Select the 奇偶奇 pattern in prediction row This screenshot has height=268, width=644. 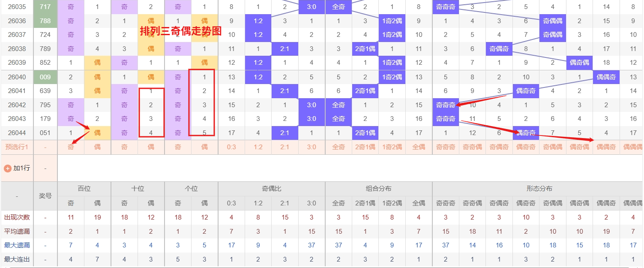499,147
